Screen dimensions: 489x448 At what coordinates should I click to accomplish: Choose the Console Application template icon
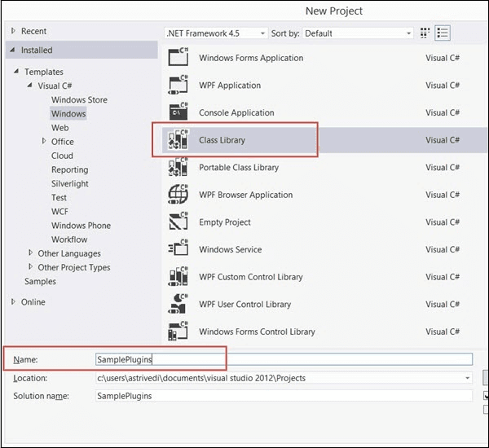178,112
